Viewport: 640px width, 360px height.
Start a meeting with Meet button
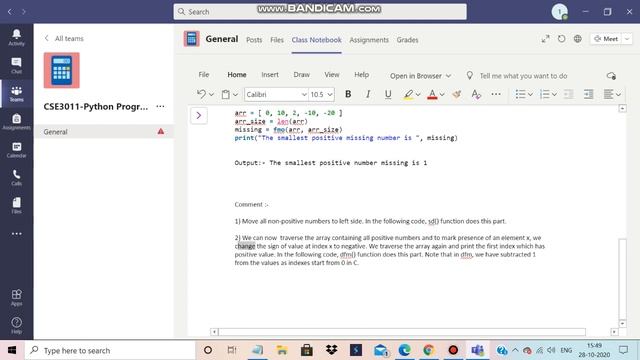[x=606, y=39]
